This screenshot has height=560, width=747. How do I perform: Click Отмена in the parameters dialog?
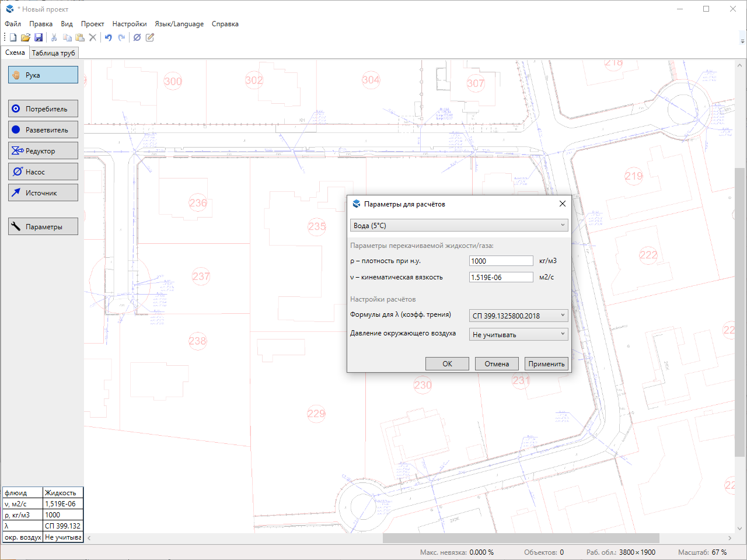tap(497, 364)
